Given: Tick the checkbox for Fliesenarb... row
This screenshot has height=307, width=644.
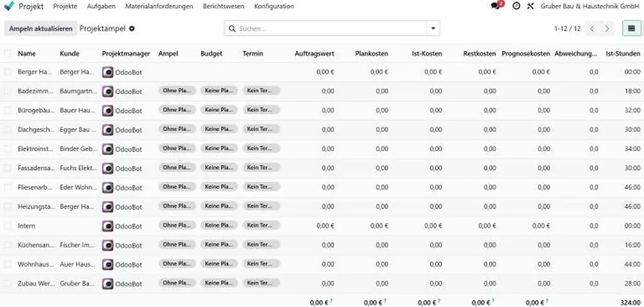Looking at the screenshot, I should tap(8, 187).
